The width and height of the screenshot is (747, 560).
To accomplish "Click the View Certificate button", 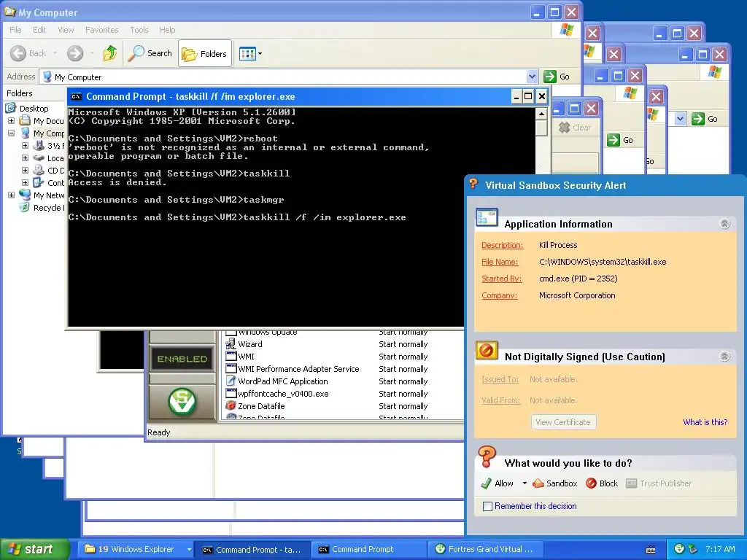I will (x=563, y=422).
